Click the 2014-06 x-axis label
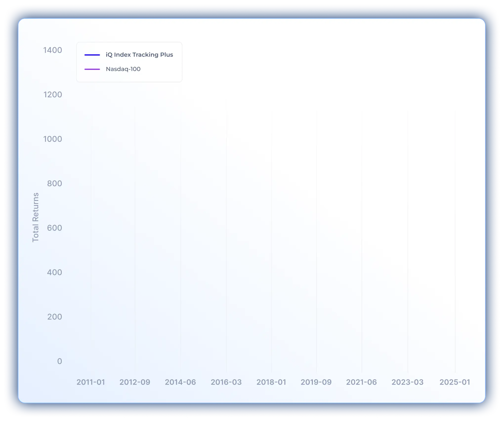The width and height of the screenshot is (504, 421). click(x=180, y=382)
